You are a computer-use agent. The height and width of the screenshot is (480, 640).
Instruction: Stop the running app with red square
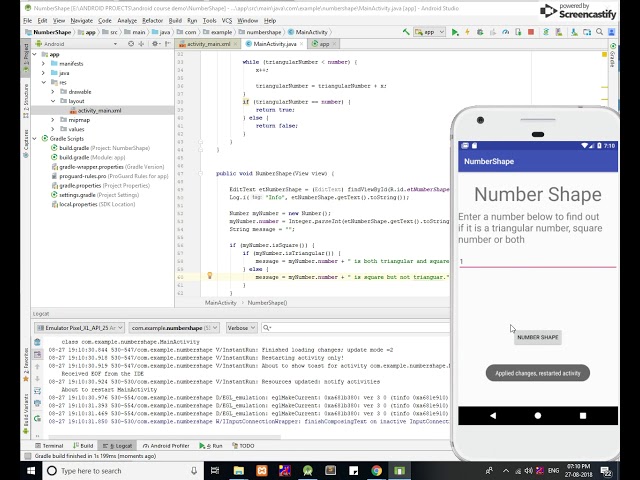(531, 32)
